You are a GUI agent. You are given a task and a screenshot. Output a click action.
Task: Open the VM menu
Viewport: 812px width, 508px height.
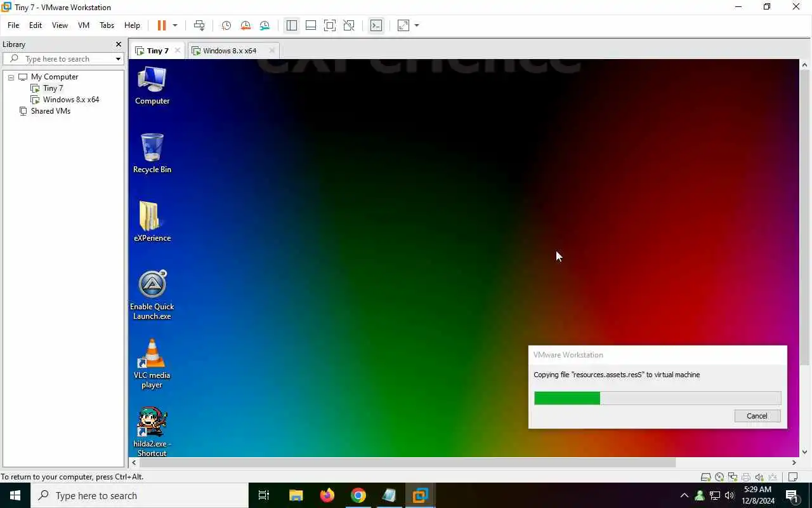[x=84, y=25]
